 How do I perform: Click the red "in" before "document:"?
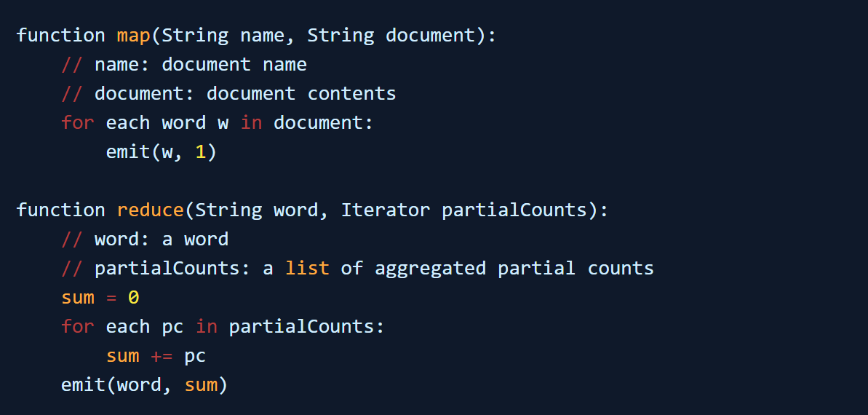251,122
